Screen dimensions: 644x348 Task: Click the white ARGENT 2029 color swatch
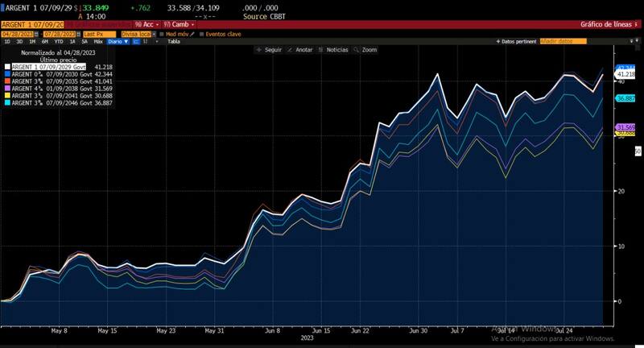tap(6, 67)
